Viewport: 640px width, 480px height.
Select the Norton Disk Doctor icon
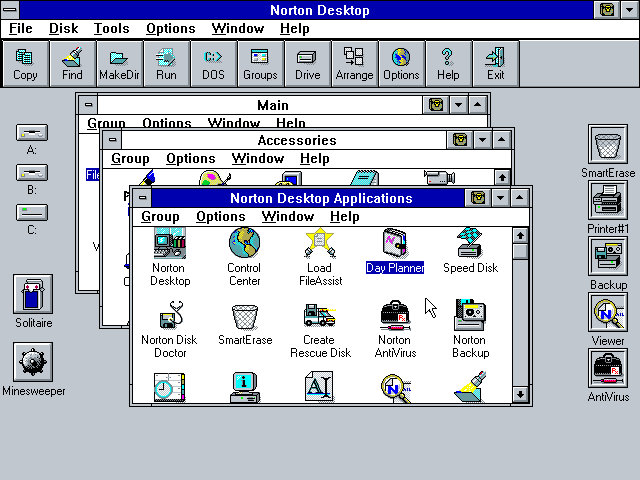(171, 315)
